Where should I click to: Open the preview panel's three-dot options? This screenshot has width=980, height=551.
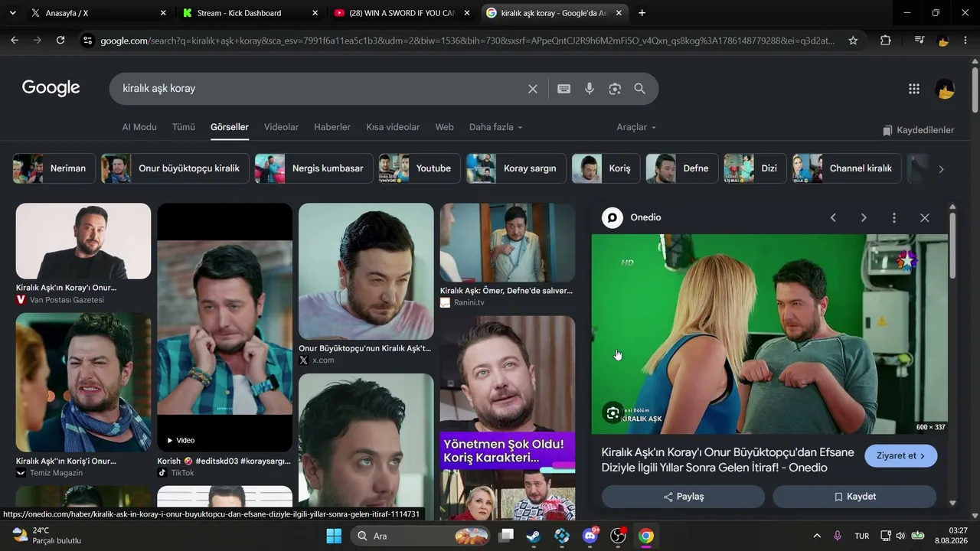click(x=893, y=218)
